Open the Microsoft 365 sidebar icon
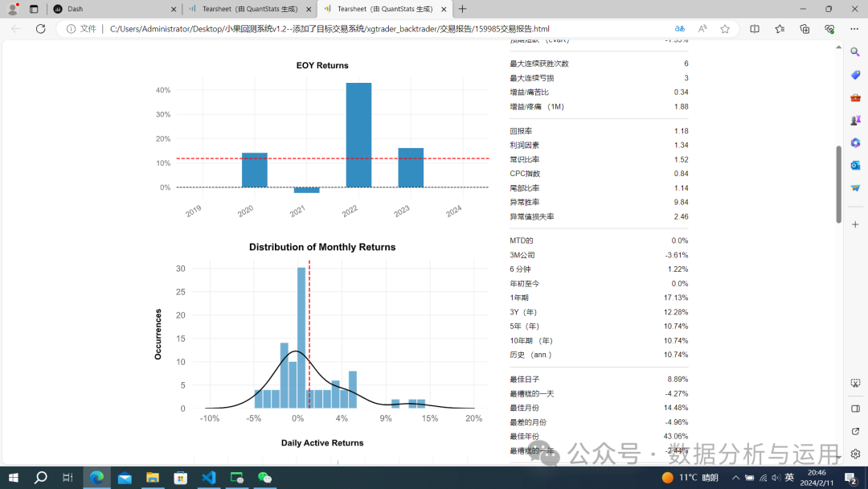Viewport: 868px width, 489px height. [855, 143]
